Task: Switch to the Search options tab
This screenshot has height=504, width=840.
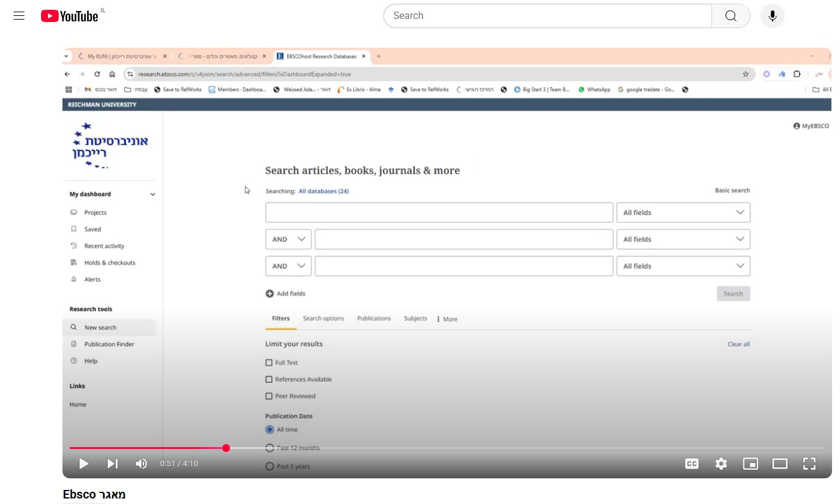Action: (323, 319)
